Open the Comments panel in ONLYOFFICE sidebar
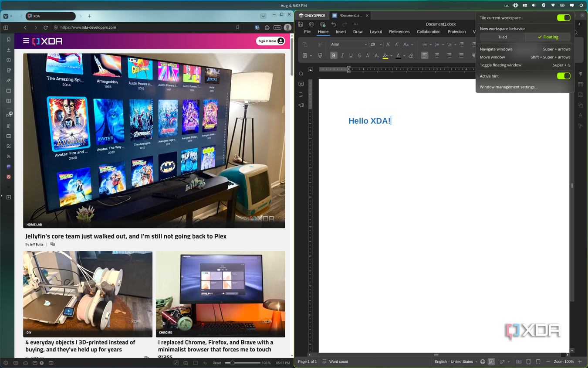 coord(301,84)
